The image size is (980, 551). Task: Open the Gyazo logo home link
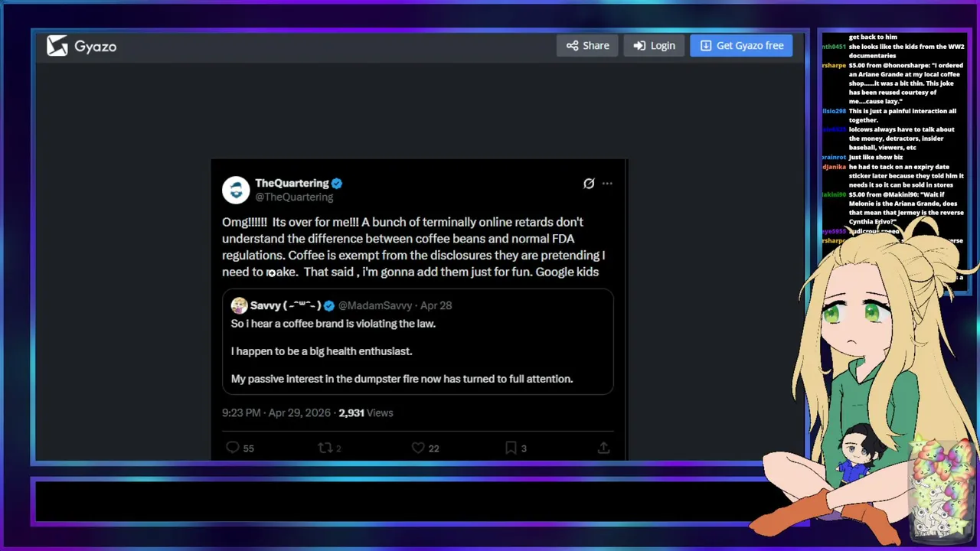pos(81,46)
